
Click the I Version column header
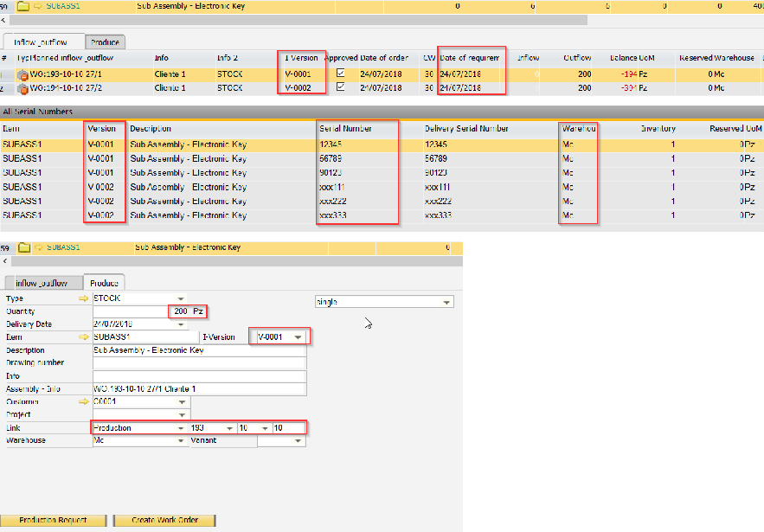pos(302,58)
